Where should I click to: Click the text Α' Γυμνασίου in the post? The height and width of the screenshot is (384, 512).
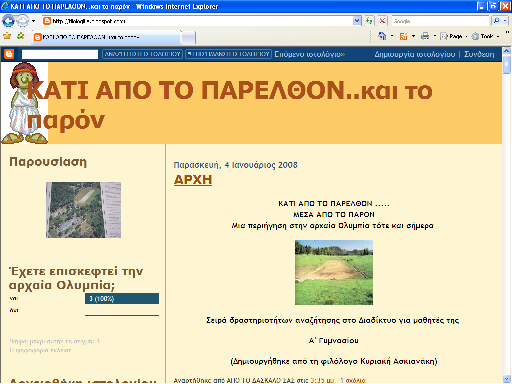pyautogui.click(x=334, y=341)
